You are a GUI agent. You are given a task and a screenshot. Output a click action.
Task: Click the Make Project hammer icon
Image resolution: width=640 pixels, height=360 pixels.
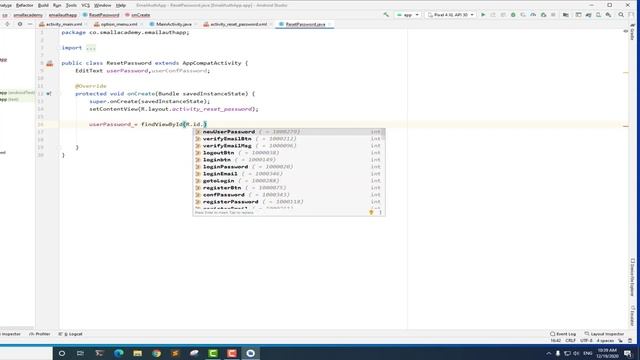pyautogui.click(x=386, y=15)
